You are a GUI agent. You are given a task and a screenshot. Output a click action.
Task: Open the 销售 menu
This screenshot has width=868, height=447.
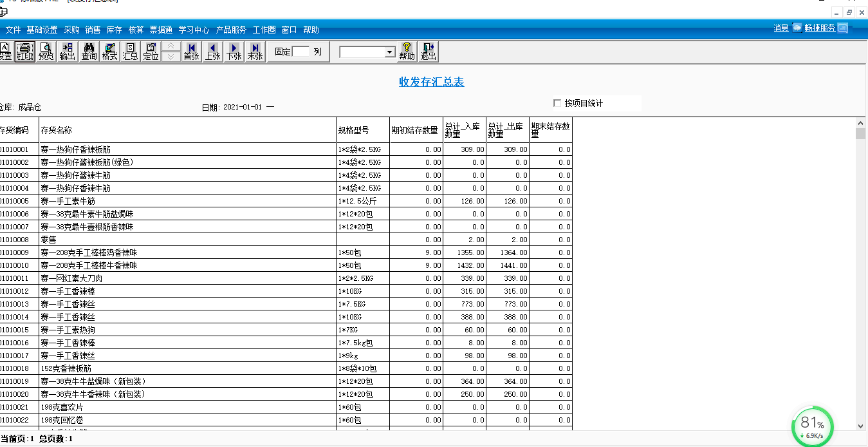tap(93, 30)
